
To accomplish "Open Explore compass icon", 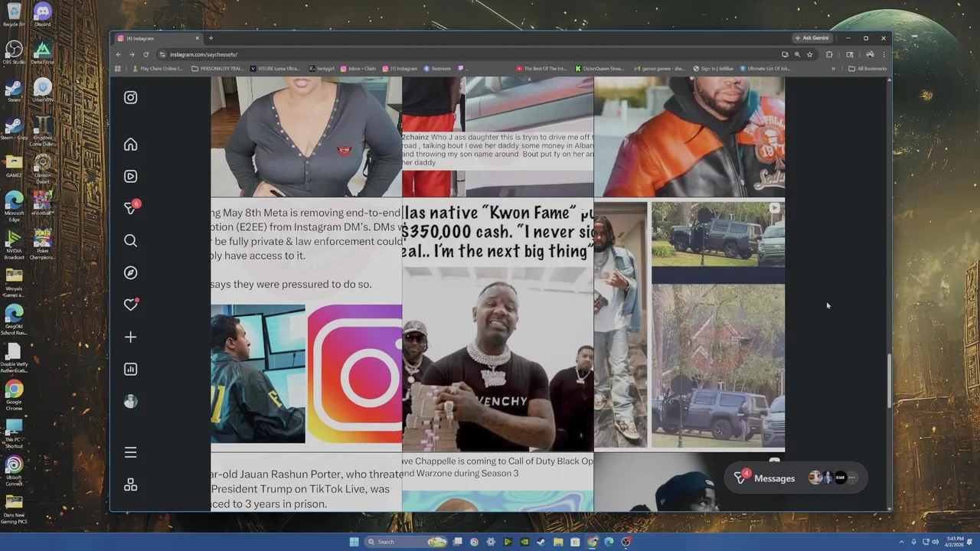I will pyautogui.click(x=131, y=272).
